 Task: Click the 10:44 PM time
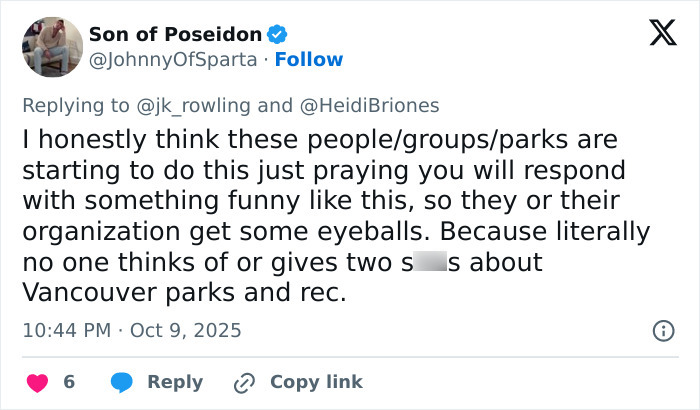pyautogui.click(x=66, y=329)
